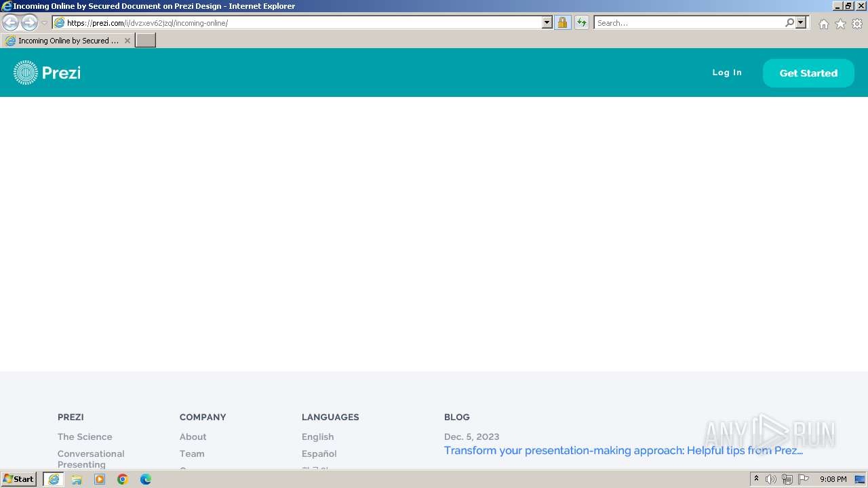
Task: Open a new blank tab
Action: pos(146,41)
